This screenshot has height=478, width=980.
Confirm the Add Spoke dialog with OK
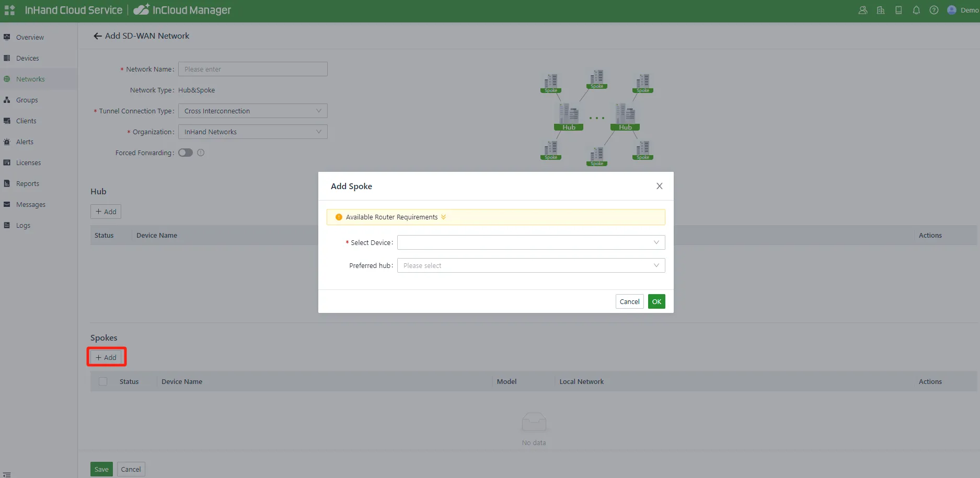[656, 301]
